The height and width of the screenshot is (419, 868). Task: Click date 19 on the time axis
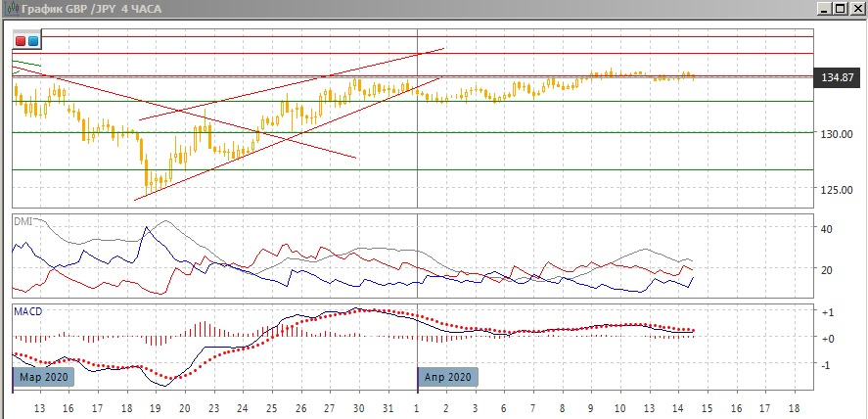tap(155, 406)
